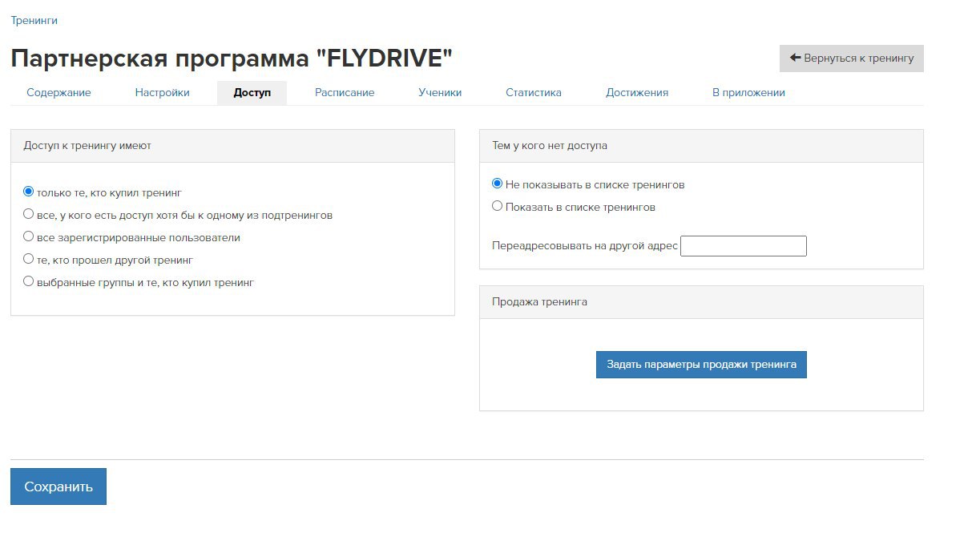Screen dimensions: 980x541
Task: Choose 'Показать в списке тренингов' radio
Action: (x=497, y=206)
